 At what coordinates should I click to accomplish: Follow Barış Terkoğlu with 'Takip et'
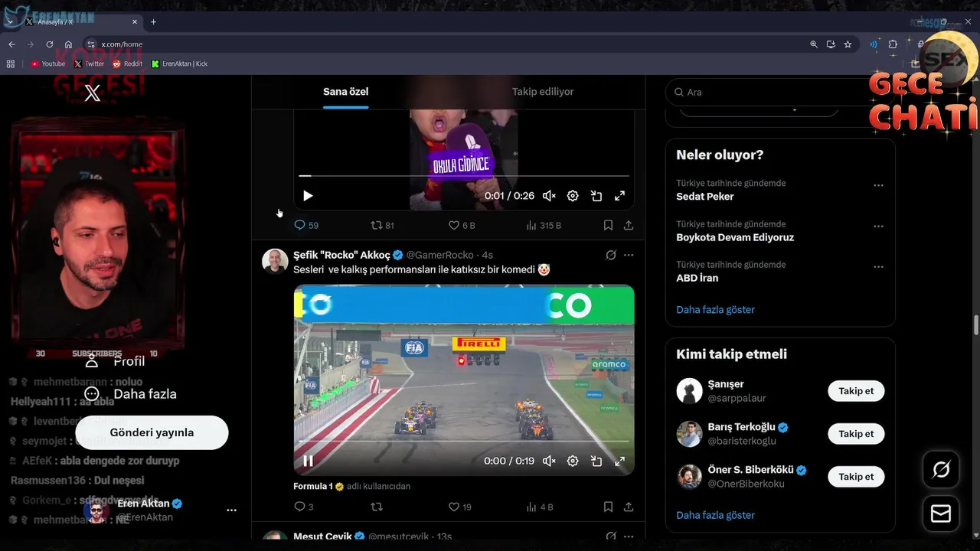[856, 434]
